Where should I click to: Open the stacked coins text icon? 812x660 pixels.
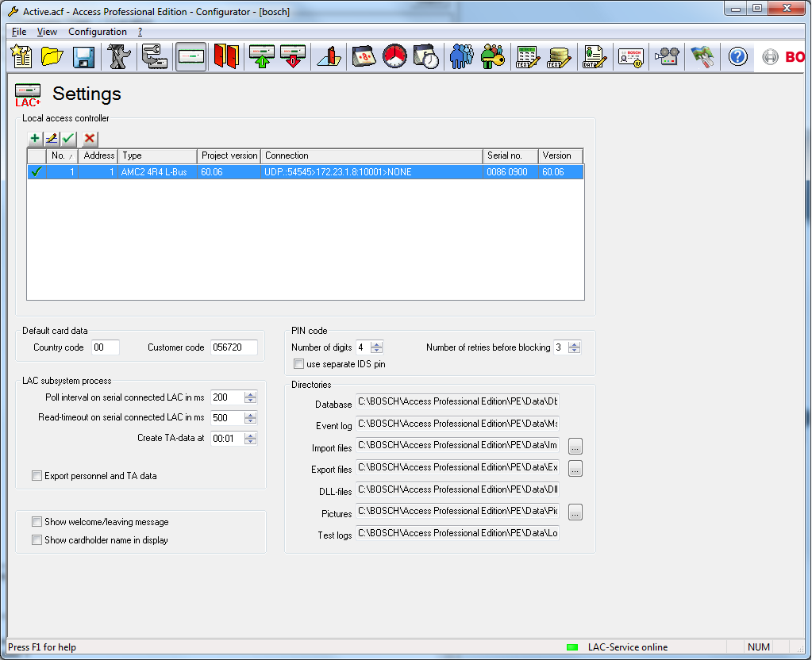pos(560,56)
